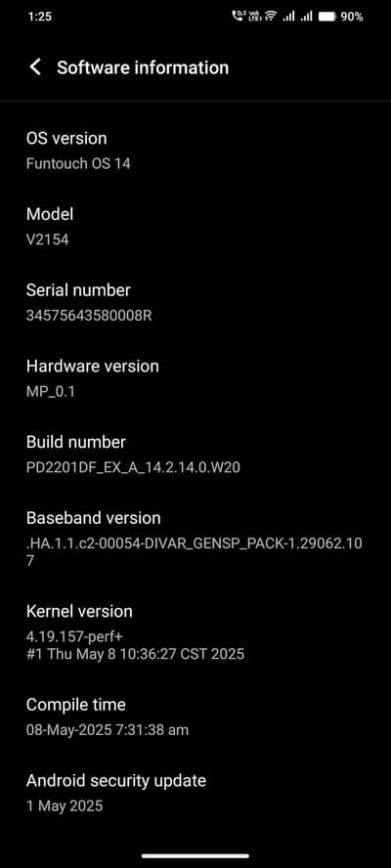Tap the battery icon in status bar
The height and width of the screenshot is (868, 391).
tap(327, 17)
